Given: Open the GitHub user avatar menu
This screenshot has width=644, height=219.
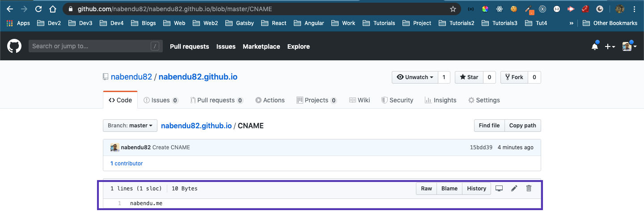Looking at the screenshot, I should coord(629,46).
